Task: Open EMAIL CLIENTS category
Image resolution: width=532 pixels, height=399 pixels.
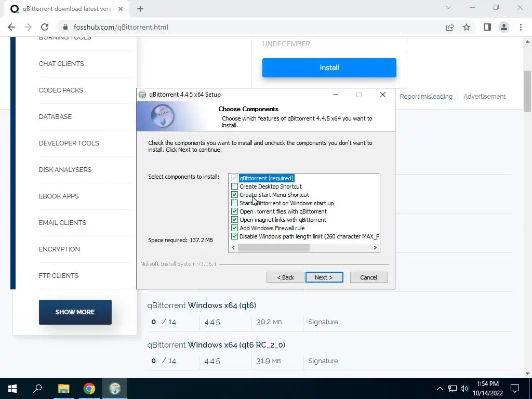Action: point(62,222)
